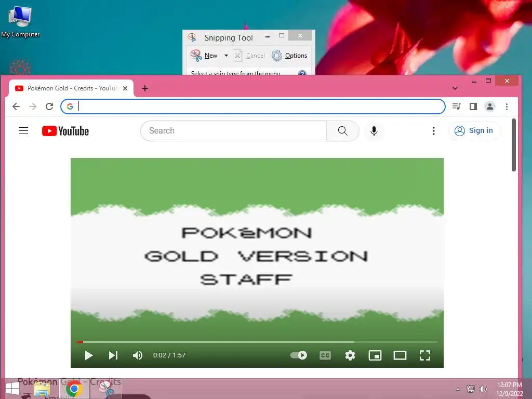
Task: Focus the Chrome address bar
Action: tap(253, 107)
